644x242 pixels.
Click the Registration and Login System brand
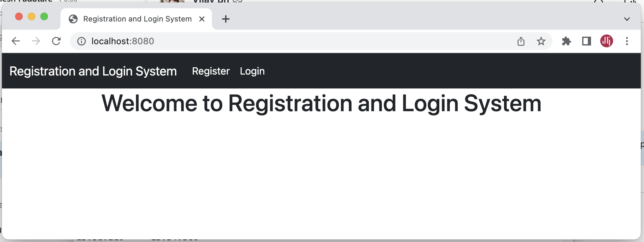point(93,71)
